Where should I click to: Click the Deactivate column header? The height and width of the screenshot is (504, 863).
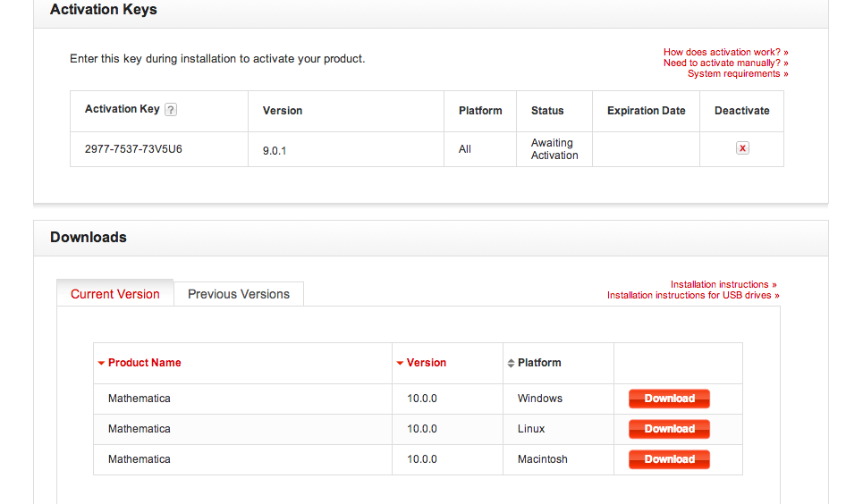742,111
